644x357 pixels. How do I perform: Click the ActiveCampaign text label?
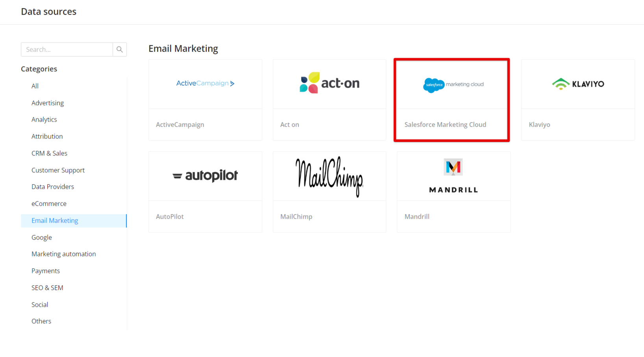[x=180, y=124]
